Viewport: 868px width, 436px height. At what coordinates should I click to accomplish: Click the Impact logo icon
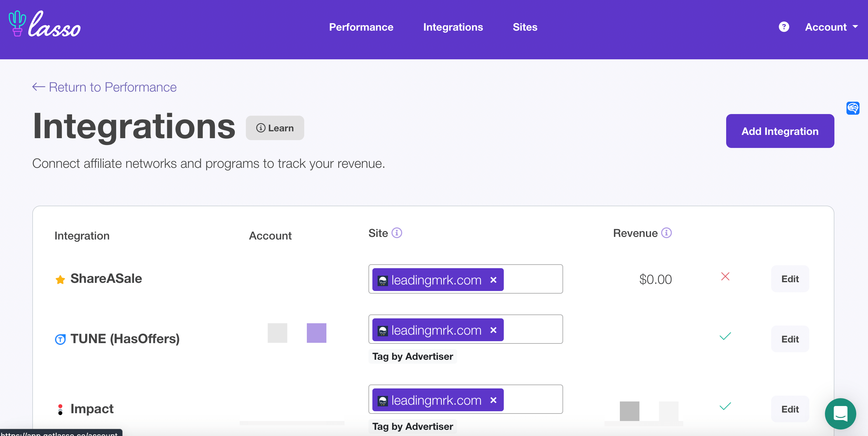click(60, 409)
